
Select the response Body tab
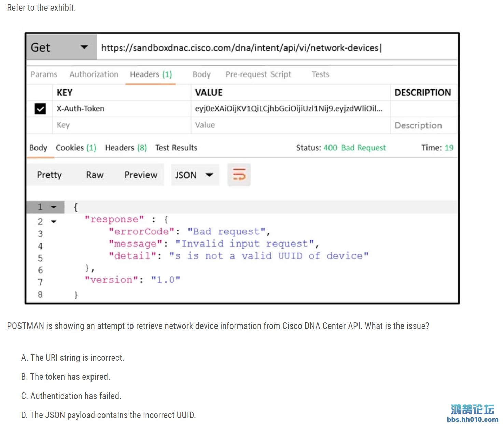pyautogui.click(x=38, y=148)
